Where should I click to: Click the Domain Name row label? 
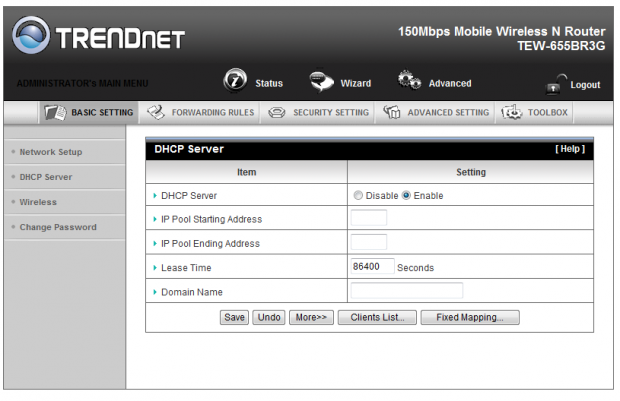[192, 292]
